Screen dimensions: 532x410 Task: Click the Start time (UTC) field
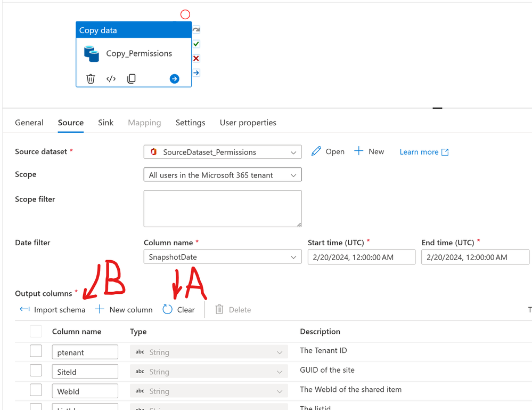pyautogui.click(x=362, y=257)
